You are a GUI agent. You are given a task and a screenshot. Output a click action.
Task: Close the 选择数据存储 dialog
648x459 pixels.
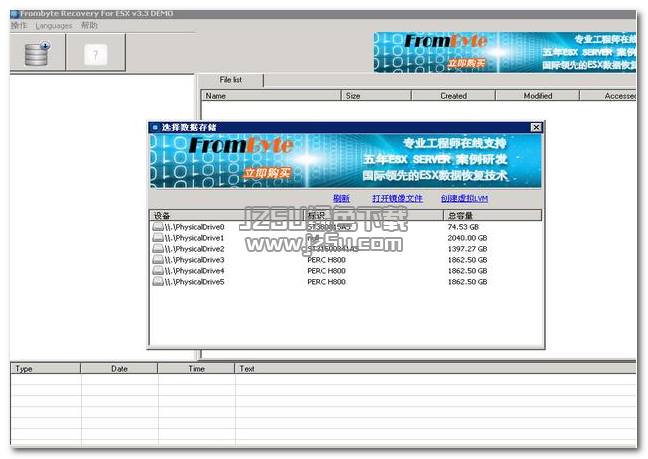[x=536, y=127]
